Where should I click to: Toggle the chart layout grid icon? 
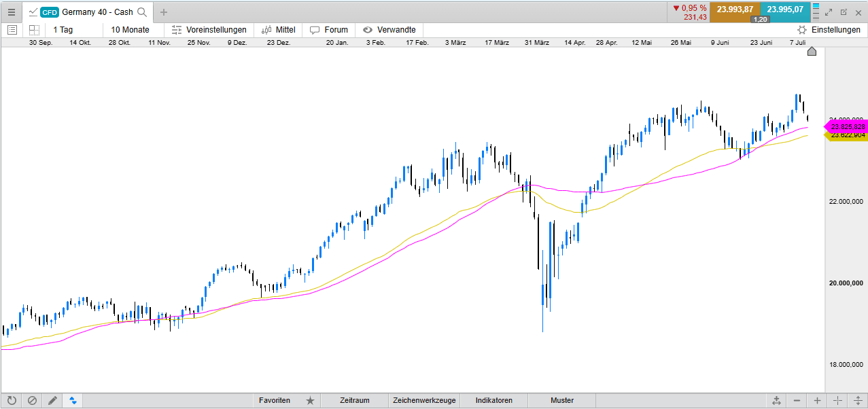[x=34, y=30]
